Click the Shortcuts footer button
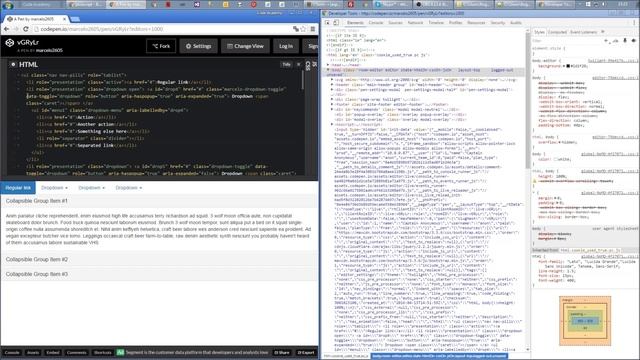 point(102,352)
